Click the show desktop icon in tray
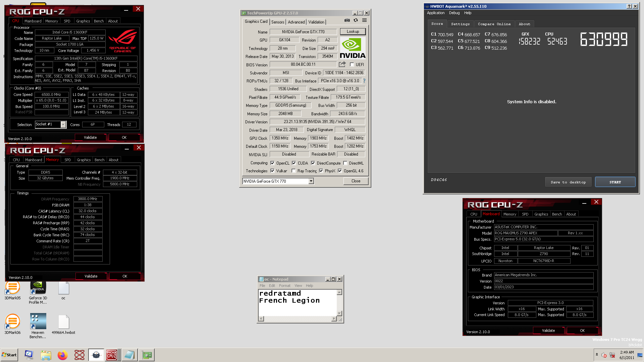The width and height of the screenshot is (644, 362). (x=640, y=355)
